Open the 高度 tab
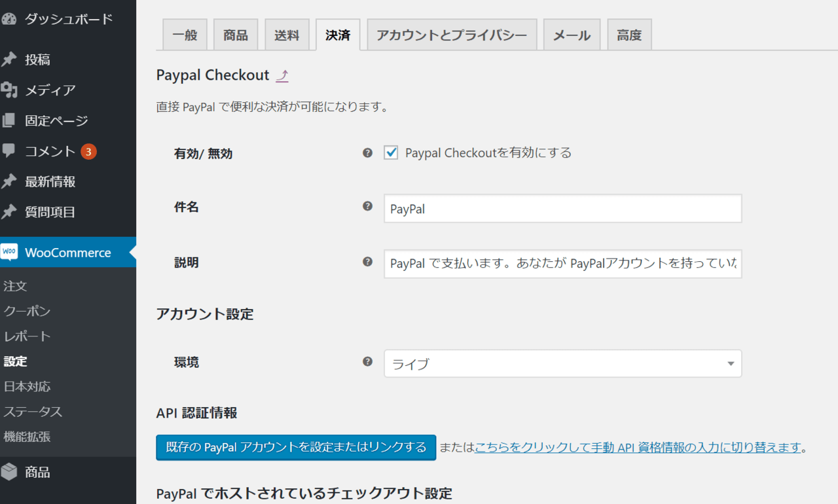 pyautogui.click(x=629, y=35)
